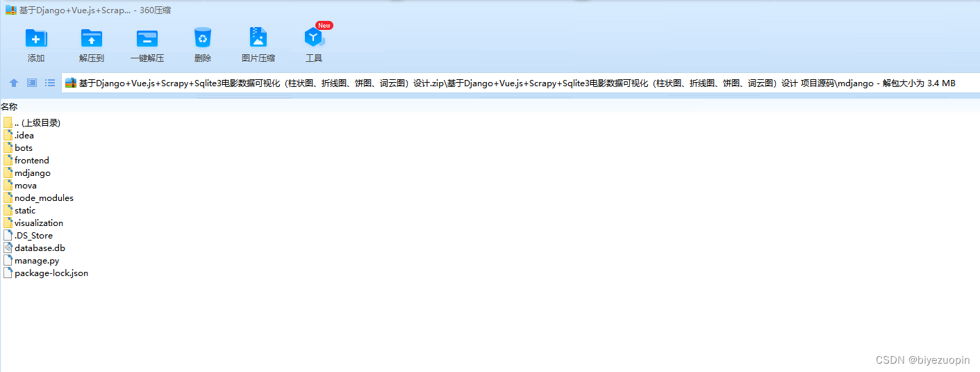Select the .idea folder icon

(8, 135)
